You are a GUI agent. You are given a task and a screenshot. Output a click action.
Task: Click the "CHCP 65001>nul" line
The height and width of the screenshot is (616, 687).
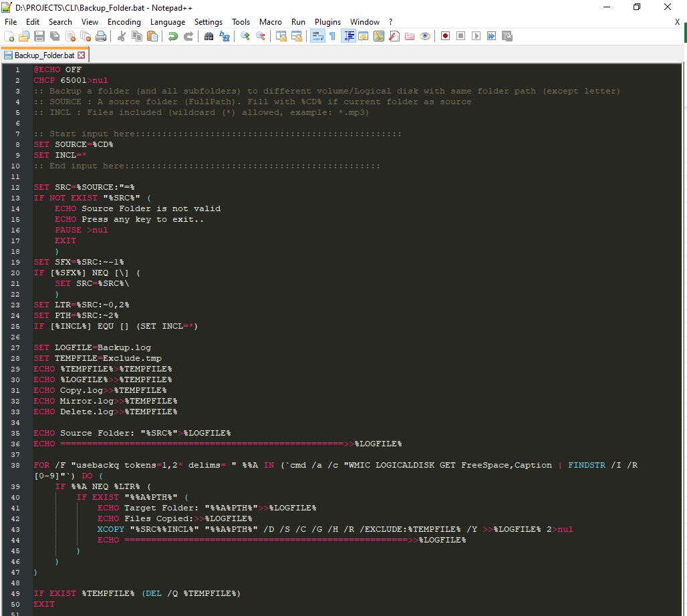(71, 81)
